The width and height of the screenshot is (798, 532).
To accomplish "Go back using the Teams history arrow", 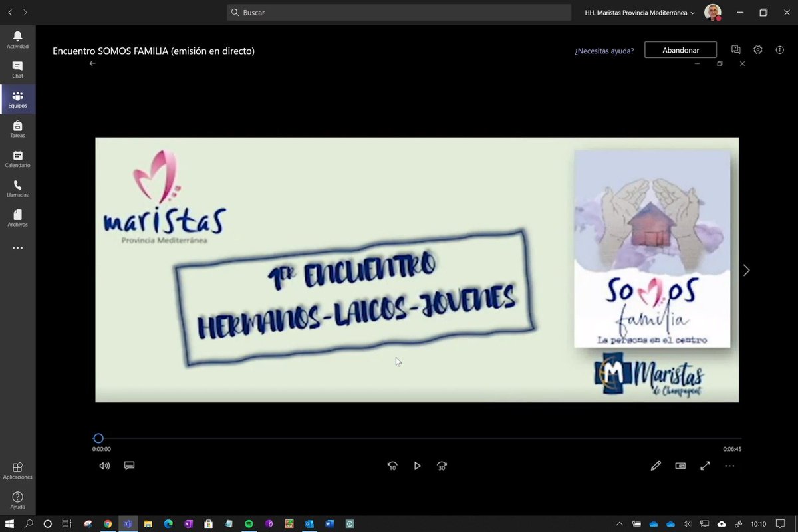I will pos(10,12).
